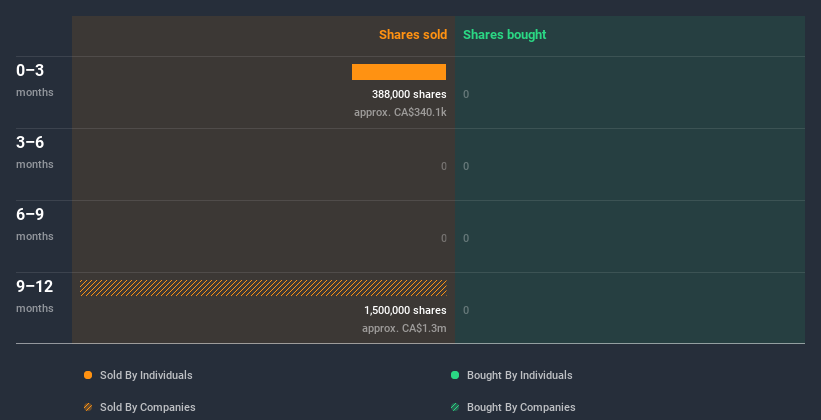Click the orange Sold By Individuals legend dot

pos(88,375)
